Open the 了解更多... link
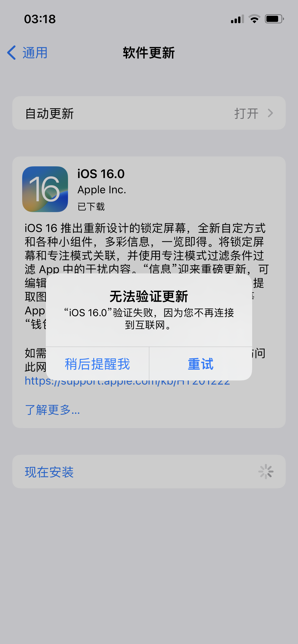The height and width of the screenshot is (644, 298). click(x=52, y=410)
